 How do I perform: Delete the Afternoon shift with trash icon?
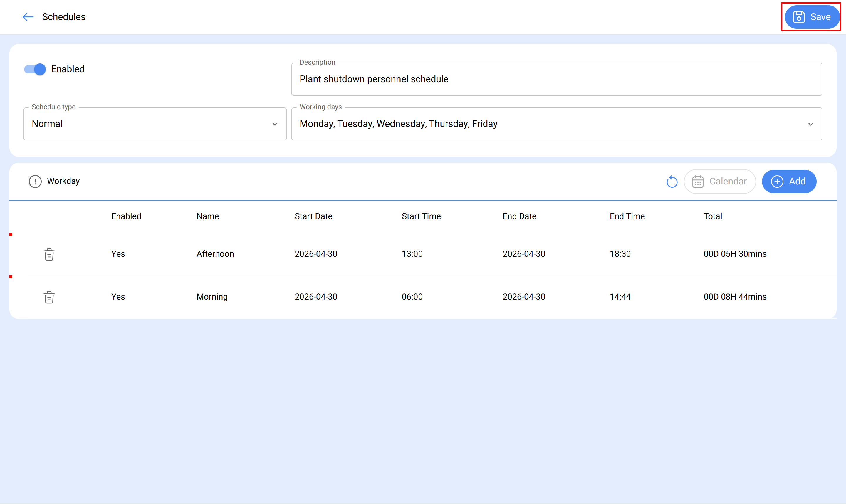(49, 254)
